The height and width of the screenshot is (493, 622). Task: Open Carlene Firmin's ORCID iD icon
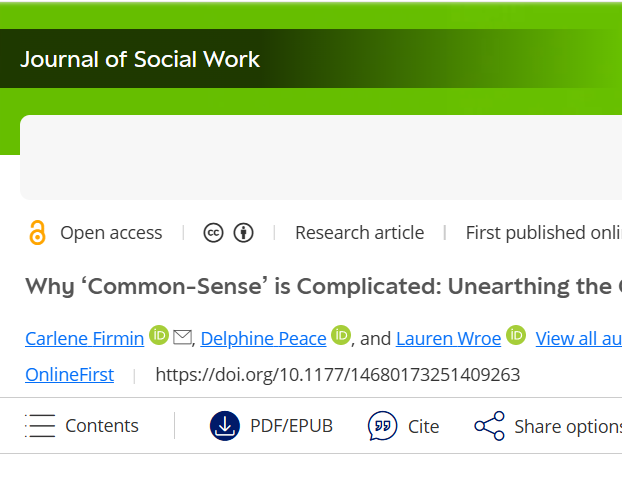(159, 336)
